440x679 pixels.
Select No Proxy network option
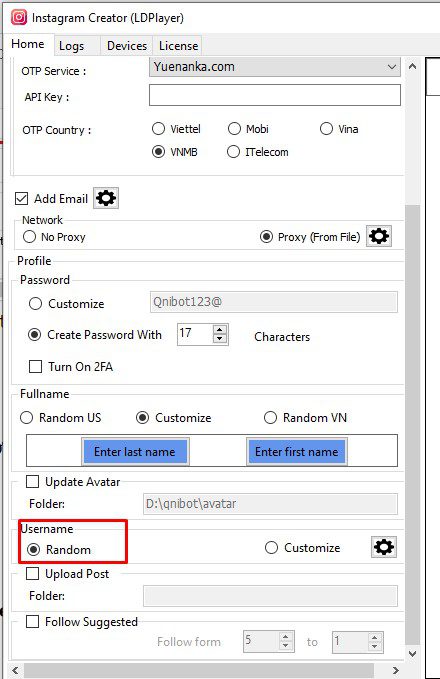coord(55,237)
